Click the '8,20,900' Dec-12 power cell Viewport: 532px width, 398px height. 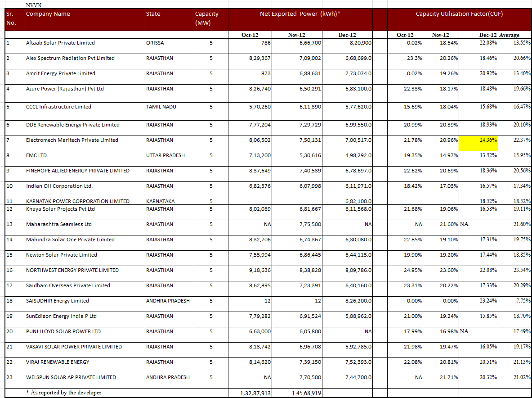click(347, 46)
